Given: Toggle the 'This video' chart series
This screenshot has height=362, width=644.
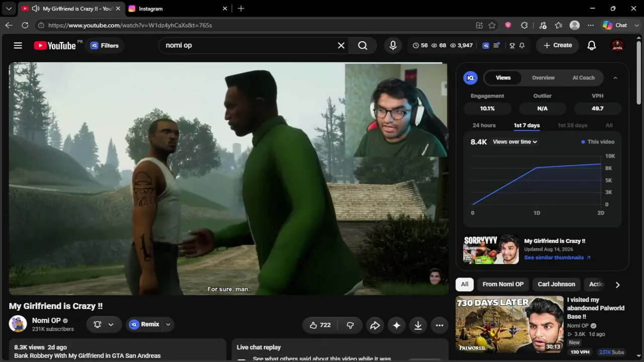Looking at the screenshot, I should [598, 142].
